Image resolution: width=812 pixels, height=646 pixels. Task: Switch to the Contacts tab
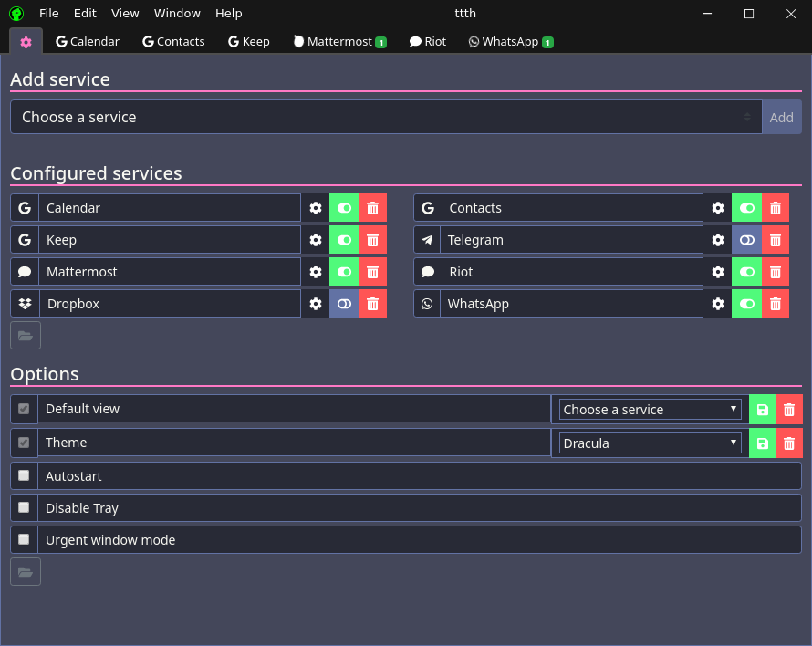pos(173,42)
